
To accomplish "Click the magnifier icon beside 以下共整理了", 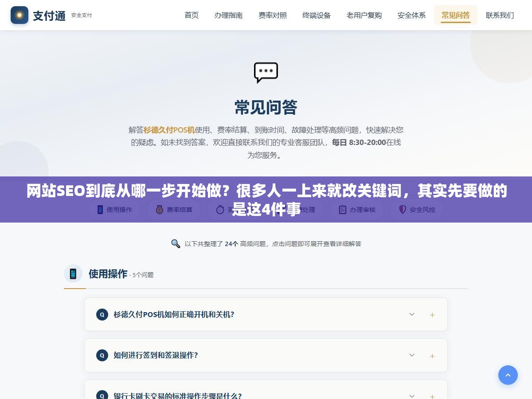I will click(176, 244).
